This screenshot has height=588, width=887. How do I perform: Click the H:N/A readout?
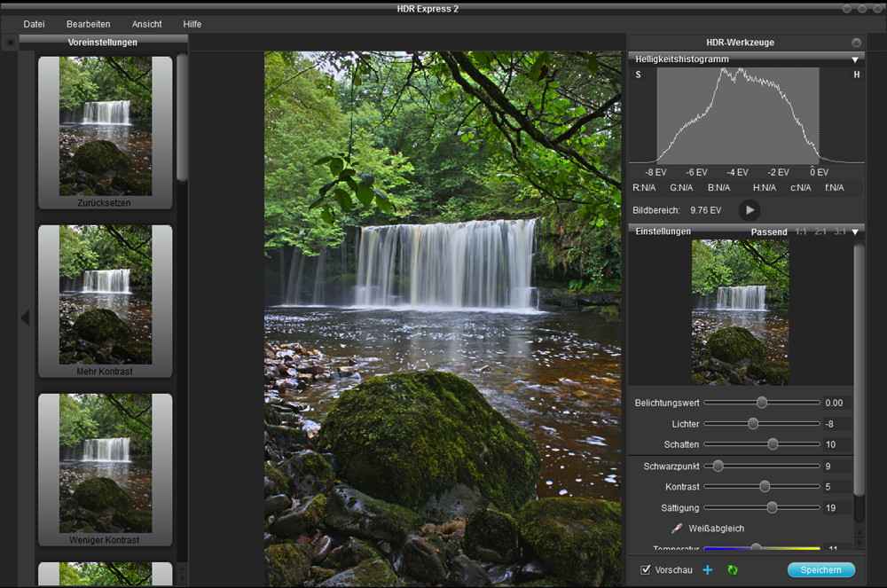(x=765, y=188)
